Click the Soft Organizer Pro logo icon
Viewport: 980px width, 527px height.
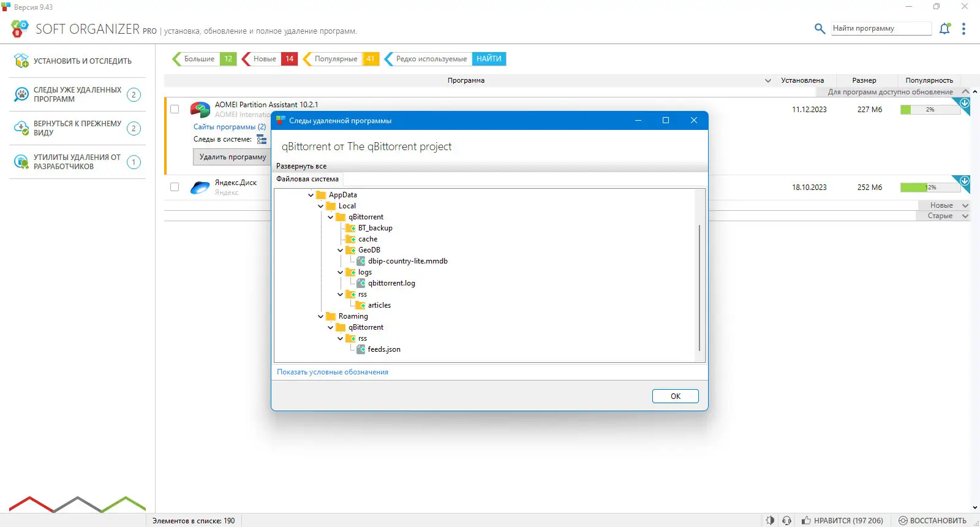coord(20,28)
